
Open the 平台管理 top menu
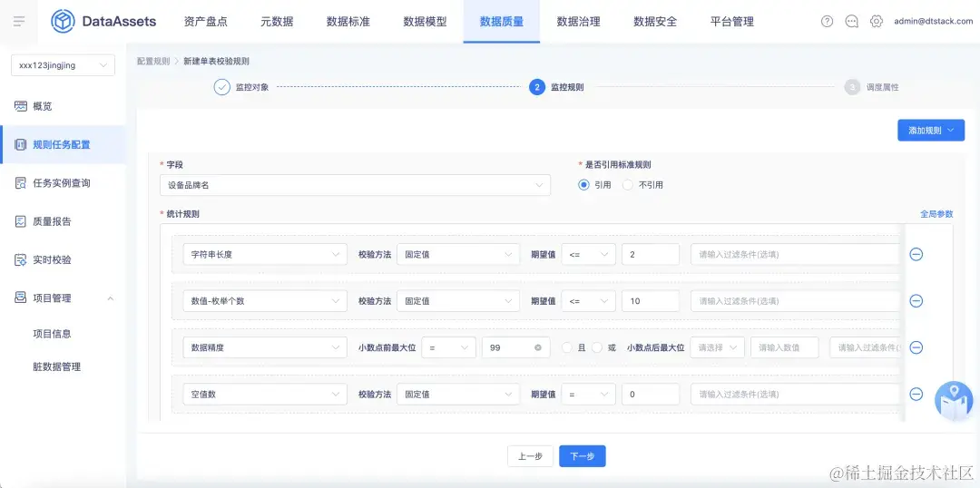click(x=732, y=21)
